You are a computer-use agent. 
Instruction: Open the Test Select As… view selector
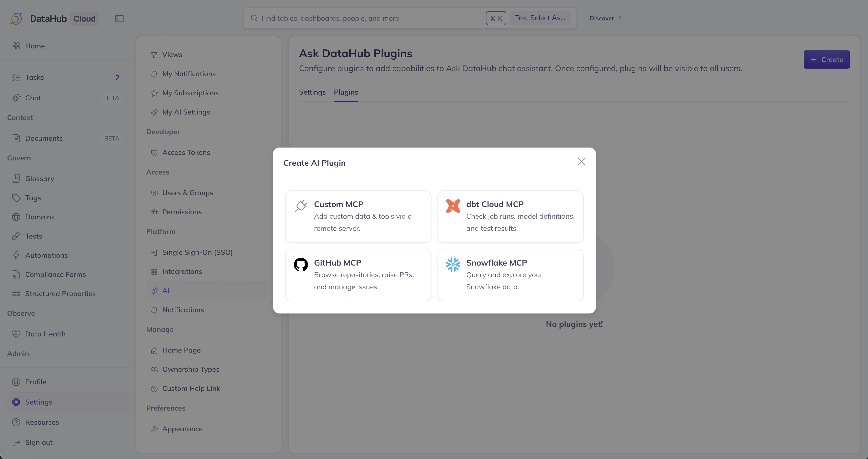540,18
